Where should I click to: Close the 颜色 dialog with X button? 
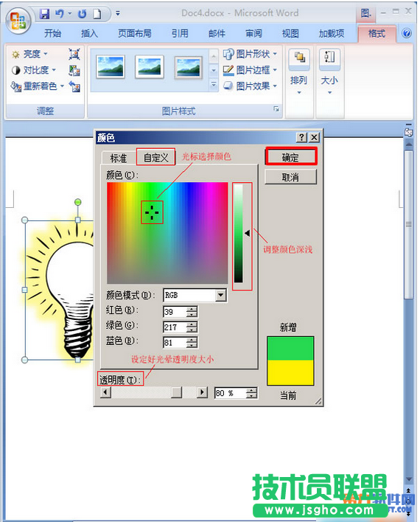314,137
